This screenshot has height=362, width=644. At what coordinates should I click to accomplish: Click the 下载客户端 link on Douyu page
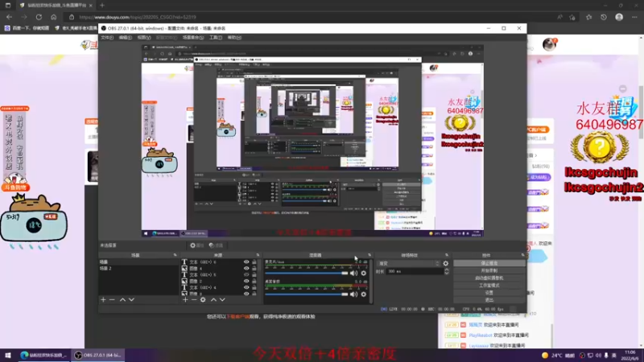(x=238, y=317)
